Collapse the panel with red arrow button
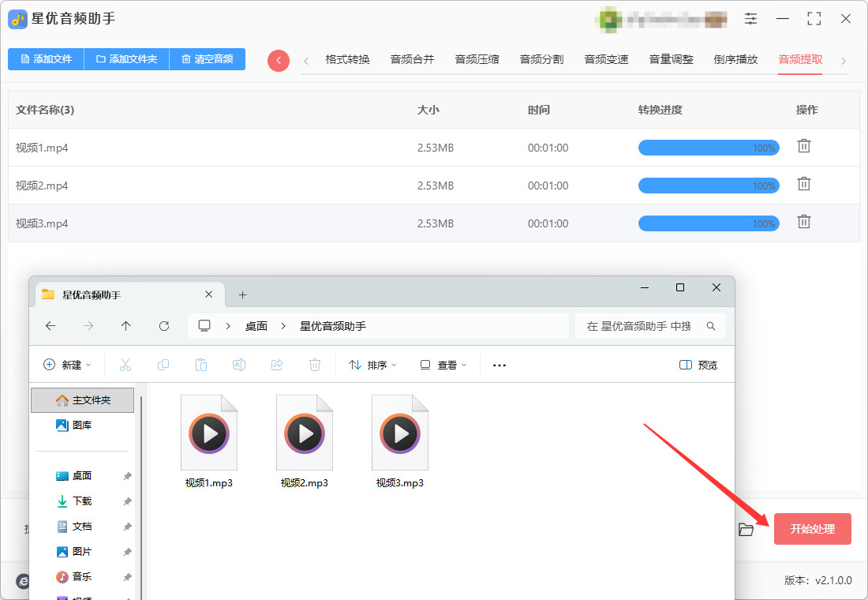This screenshot has height=600, width=868. click(x=279, y=60)
